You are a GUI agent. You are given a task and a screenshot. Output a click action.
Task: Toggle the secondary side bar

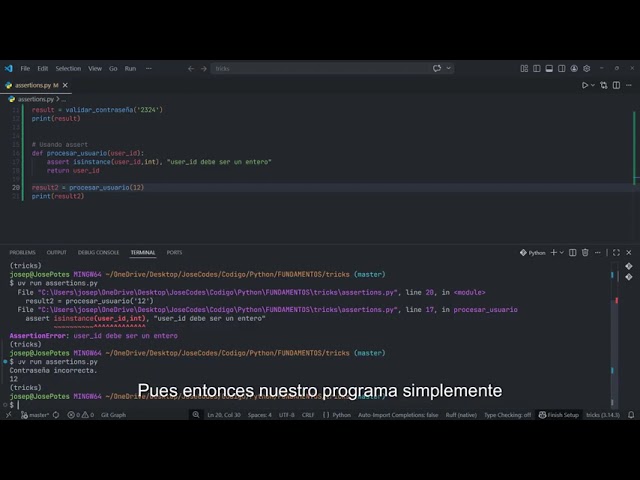coord(562,68)
